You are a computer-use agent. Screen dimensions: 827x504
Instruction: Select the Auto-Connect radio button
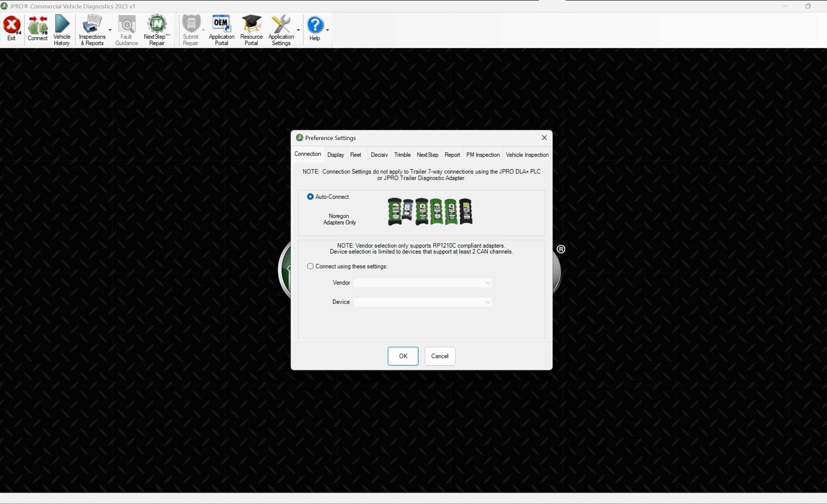pyautogui.click(x=311, y=197)
